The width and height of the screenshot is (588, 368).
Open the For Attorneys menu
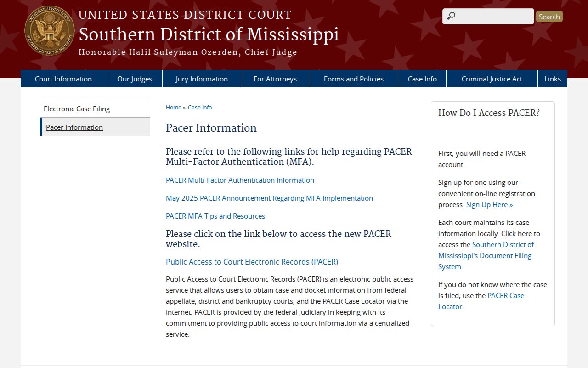(275, 79)
